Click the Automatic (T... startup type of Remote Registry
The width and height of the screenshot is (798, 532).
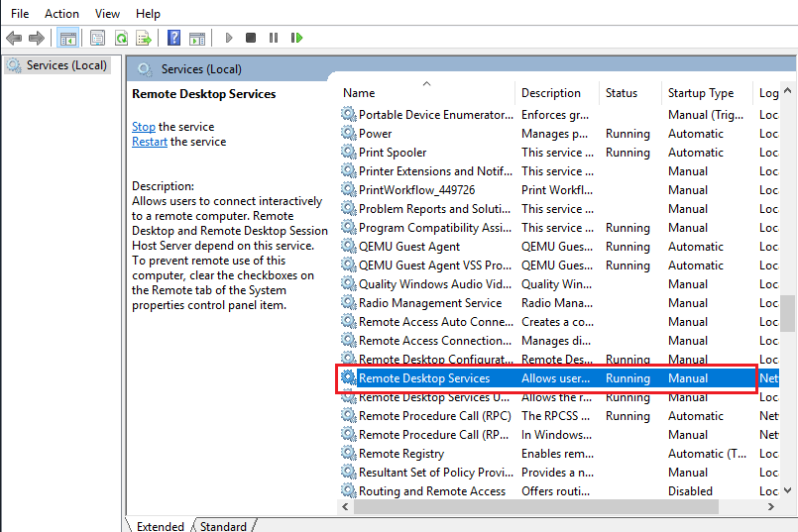(707, 453)
